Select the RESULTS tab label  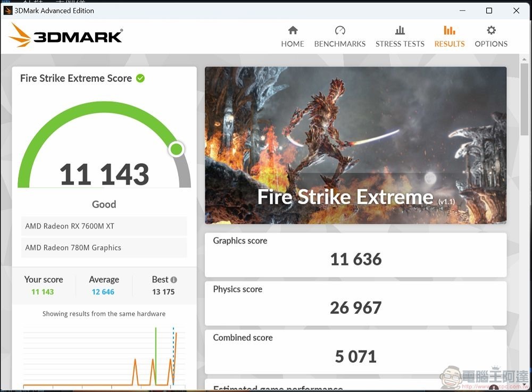click(450, 44)
